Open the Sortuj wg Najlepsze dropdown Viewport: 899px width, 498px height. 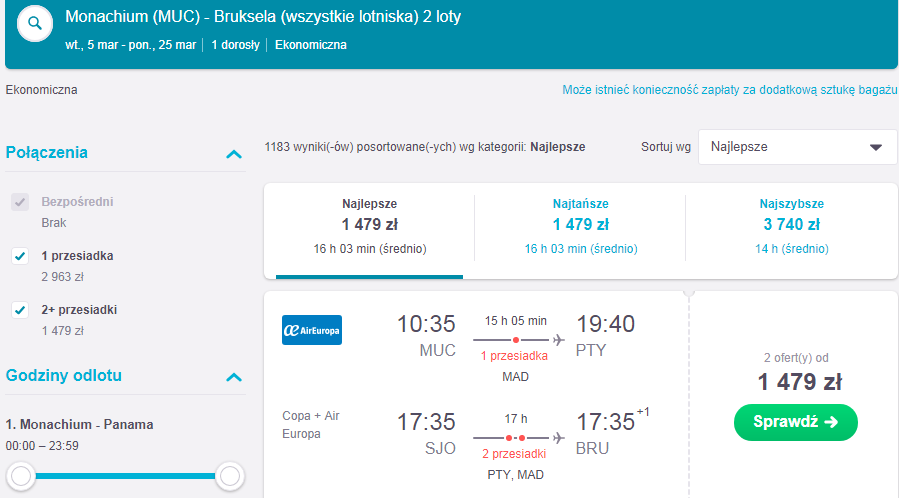click(x=798, y=147)
